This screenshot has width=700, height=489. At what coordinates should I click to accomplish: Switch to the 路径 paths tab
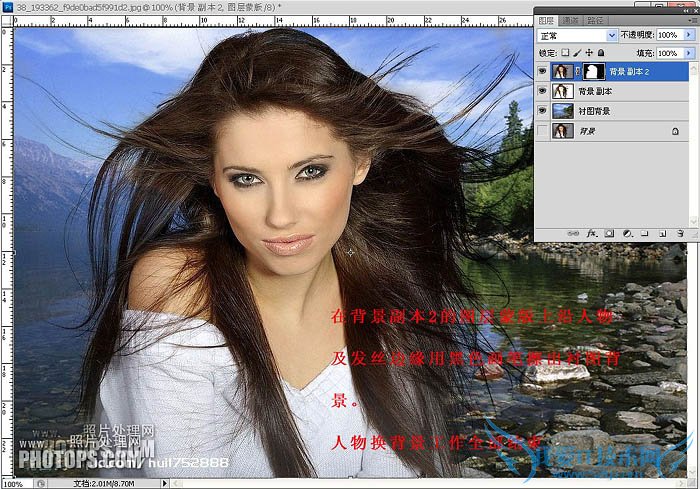pyautogui.click(x=595, y=21)
